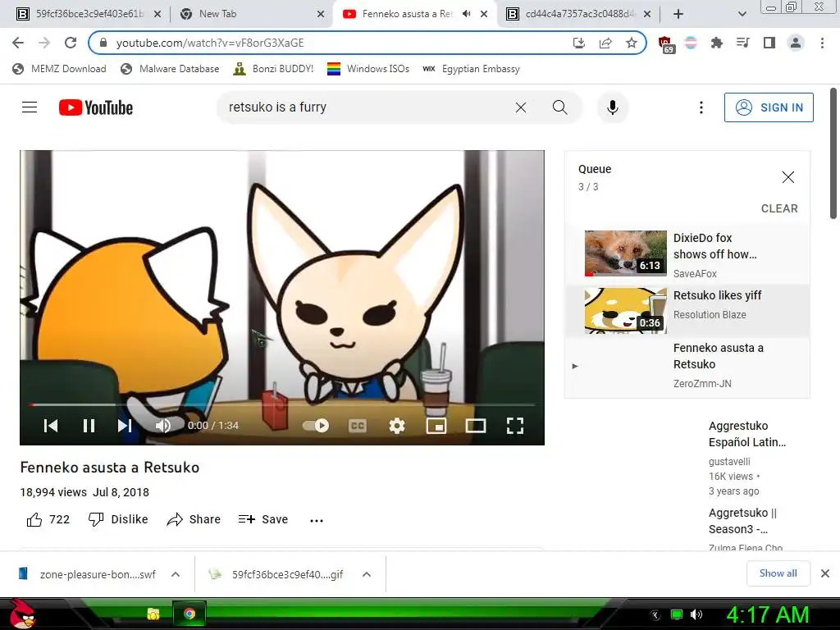840x630 pixels.
Task: Go to the previous video in the queue
Action: tap(51, 426)
